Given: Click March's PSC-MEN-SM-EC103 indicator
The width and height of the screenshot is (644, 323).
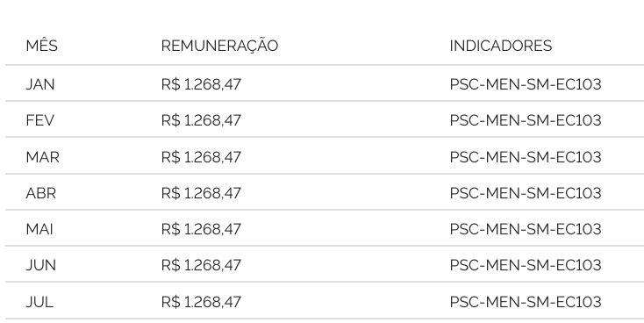Looking at the screenshot, I should click(526, 157).
